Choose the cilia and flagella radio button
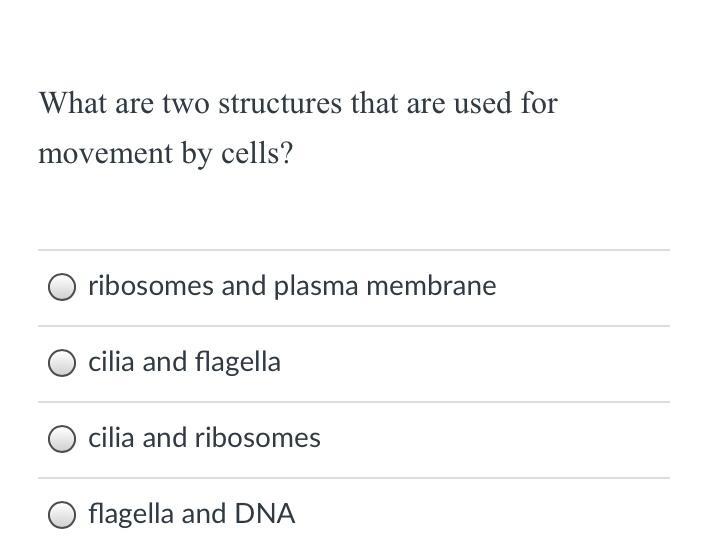Image resolution: width=708 pixels, height=557 pixels. [61, 362]
